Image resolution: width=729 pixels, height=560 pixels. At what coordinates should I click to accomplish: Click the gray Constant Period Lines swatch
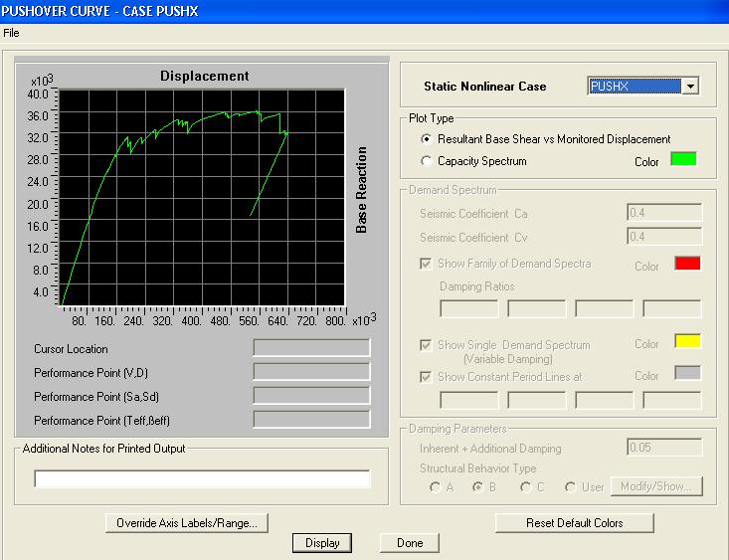[x=687, y=373]
